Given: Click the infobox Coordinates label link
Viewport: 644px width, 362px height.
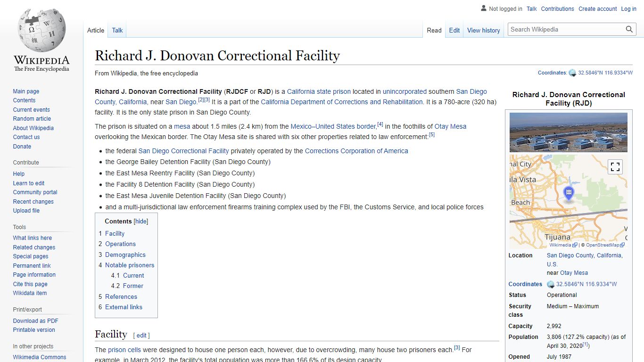Looking at the screenshot, I should (525, 284).
